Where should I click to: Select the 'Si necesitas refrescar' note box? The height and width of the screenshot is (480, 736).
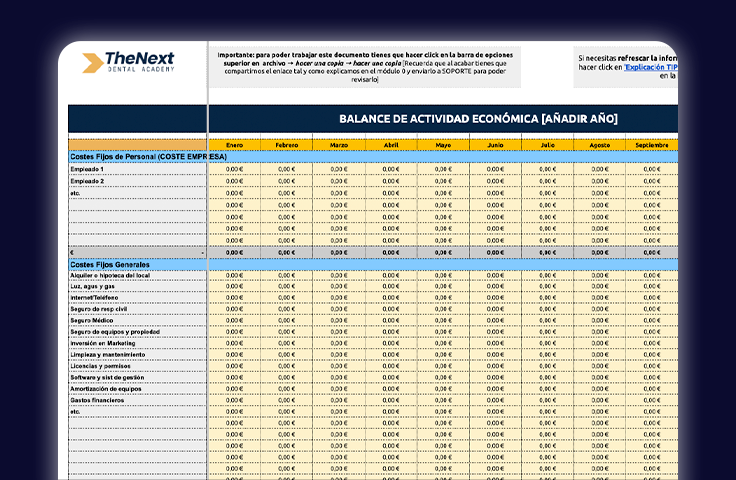tap(626, 67)
